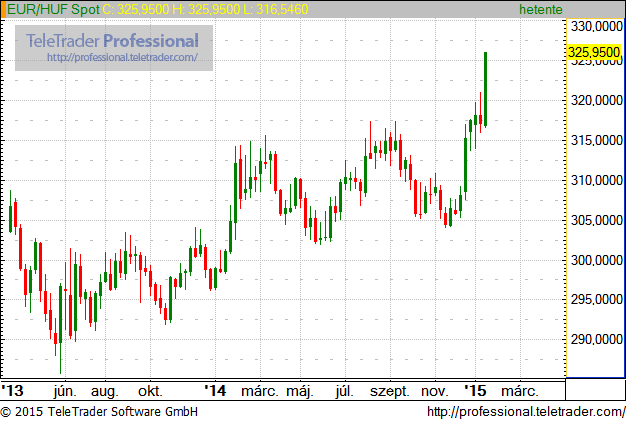Viewport: 626px width, 421px height.
Task: Click the hetente interval label
Action: pyautogui.click(x=541, y=10)
